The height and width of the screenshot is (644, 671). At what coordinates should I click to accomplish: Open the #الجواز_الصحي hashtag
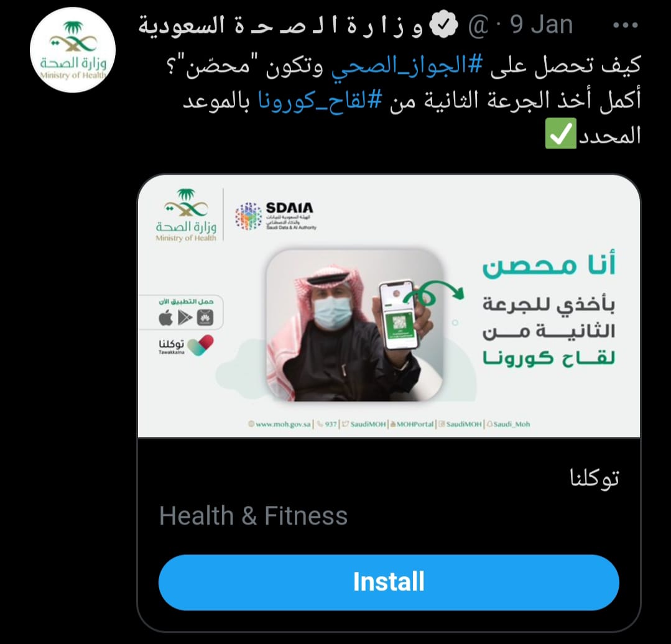point(407,65)
